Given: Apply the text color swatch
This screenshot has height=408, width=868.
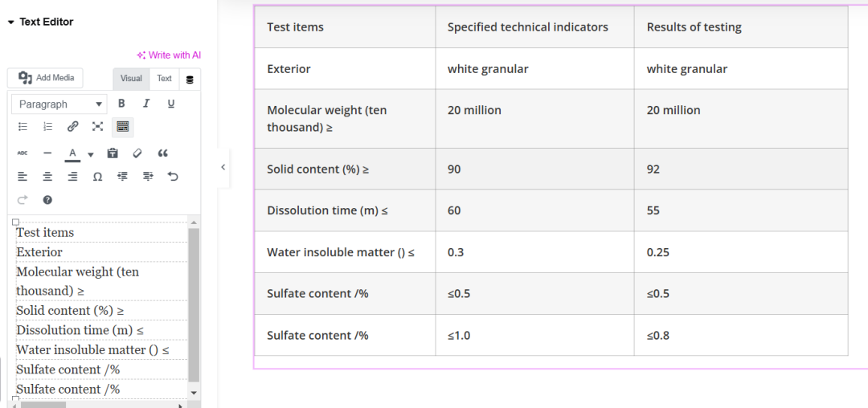Looking at the screenshot, I should tap(72, 153).
